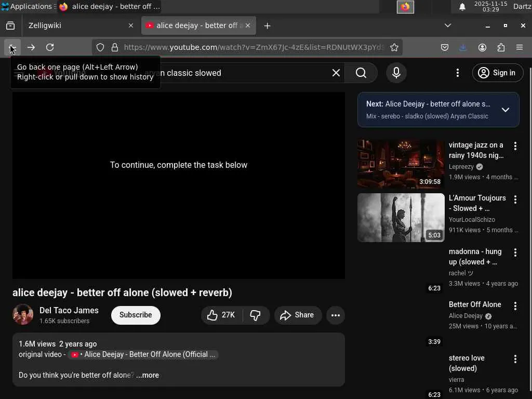Subscribe to Del Taco James
532x399 pixels.
tap(136, 315)
